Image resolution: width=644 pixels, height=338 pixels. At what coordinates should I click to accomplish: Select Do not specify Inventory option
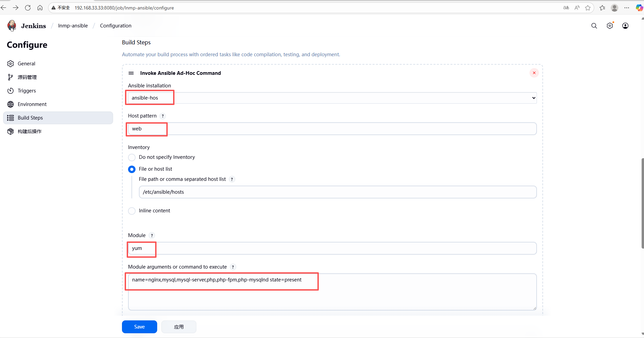point(132,157)
